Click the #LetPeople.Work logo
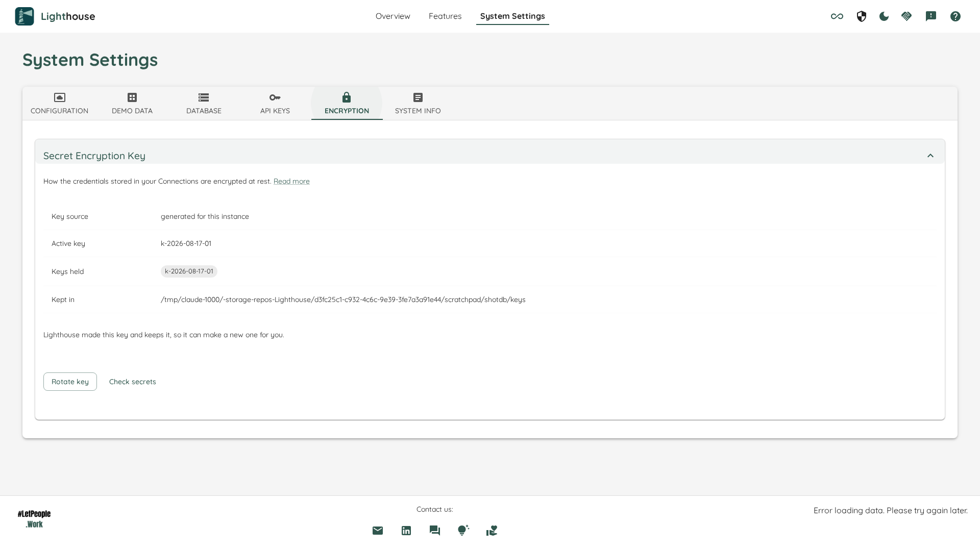 point(34,519)
